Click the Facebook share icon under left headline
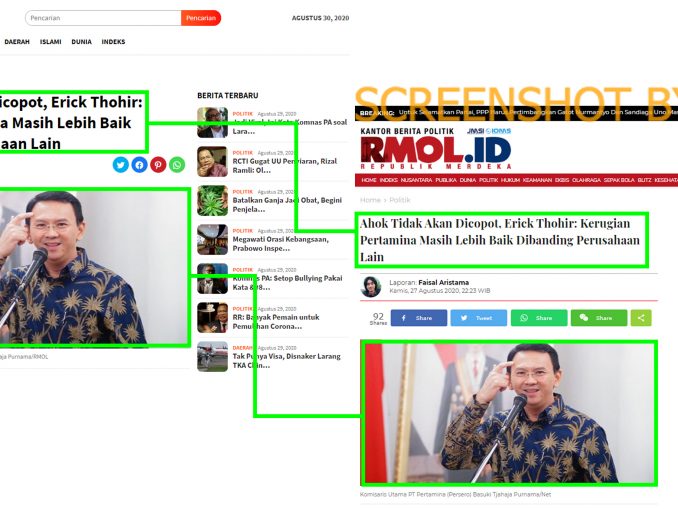This screenshot has height=509, width=678. click(x=139, y=165)
